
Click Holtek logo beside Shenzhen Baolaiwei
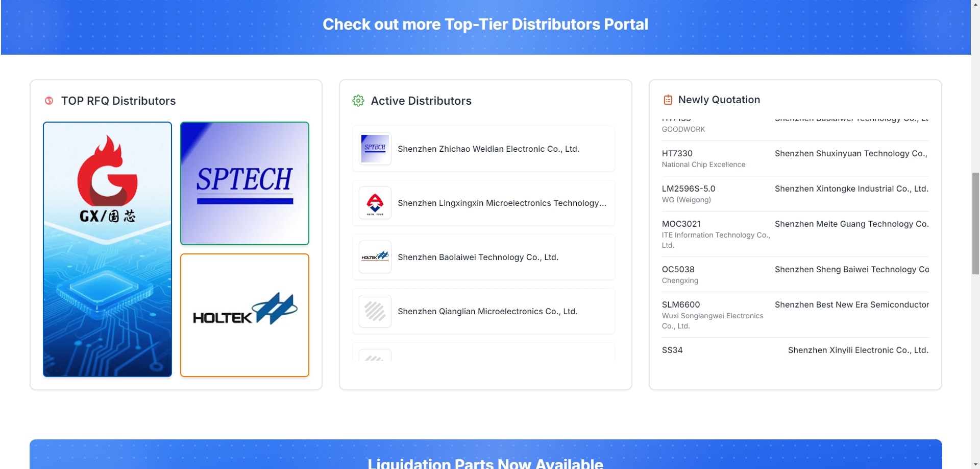click(x=375, y=257)
